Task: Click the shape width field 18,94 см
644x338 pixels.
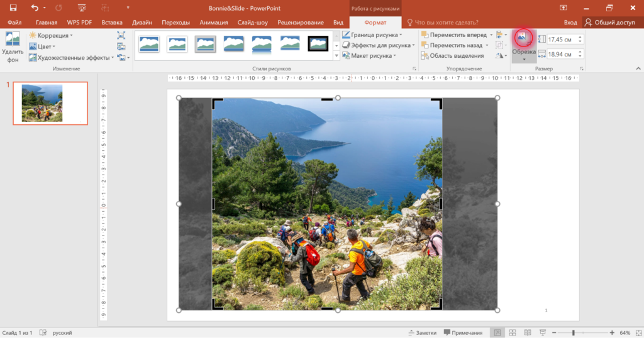Action: (561, 54)
